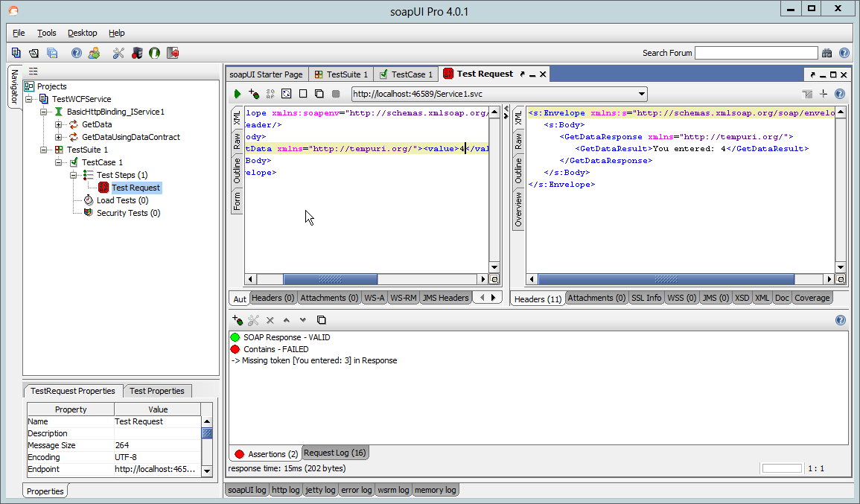860x504 pixels.
Task: Open the response SSL Info tab
Action: pyautogui.click(x=646, y=298)
